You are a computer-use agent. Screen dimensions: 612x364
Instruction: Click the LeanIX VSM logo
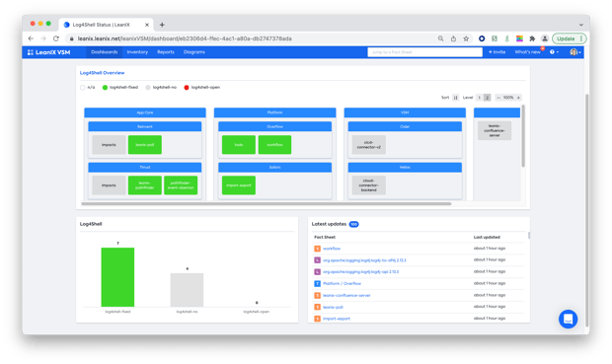(x=48, y=52)
